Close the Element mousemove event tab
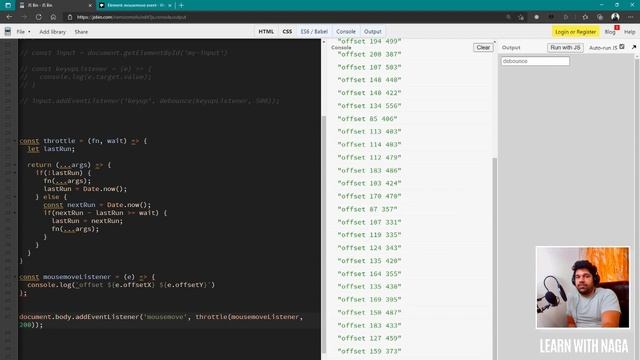 (x=170, y=5)
